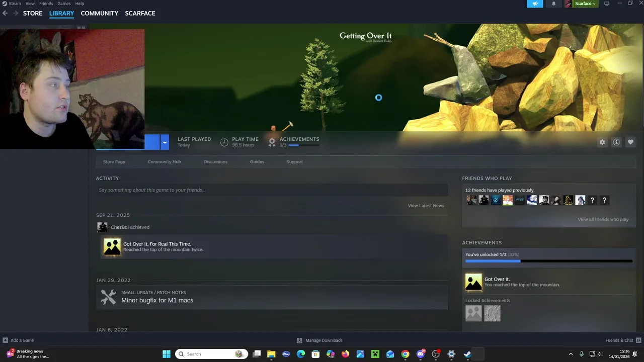The image size is (644, 362).
Task: Click ChezBoi's avatar in activity feed
Action: pyautogui.click(x=102, y=227)
